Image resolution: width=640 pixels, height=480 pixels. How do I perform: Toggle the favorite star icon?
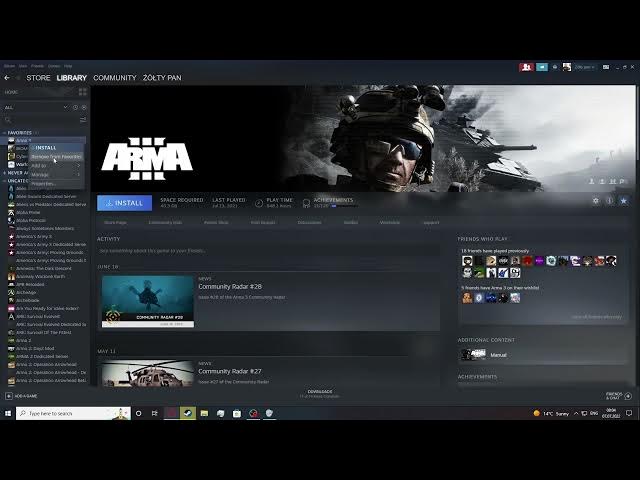click(623, 201)
